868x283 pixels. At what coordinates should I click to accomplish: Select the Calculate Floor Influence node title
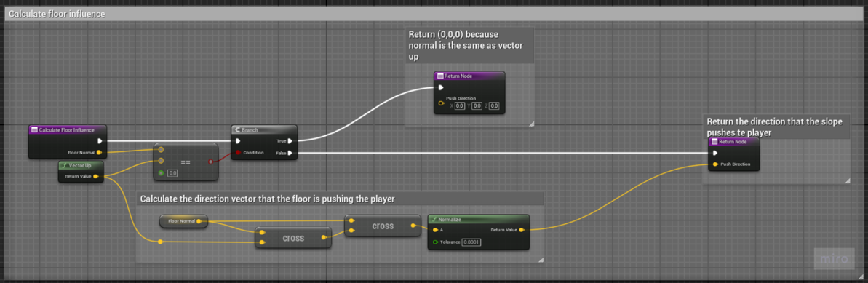(66, 129)
